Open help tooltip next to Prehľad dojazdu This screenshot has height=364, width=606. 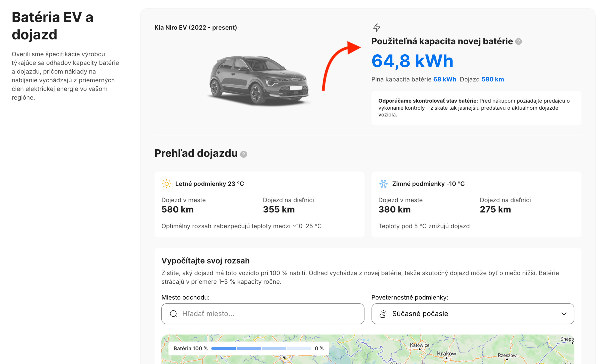243,154
